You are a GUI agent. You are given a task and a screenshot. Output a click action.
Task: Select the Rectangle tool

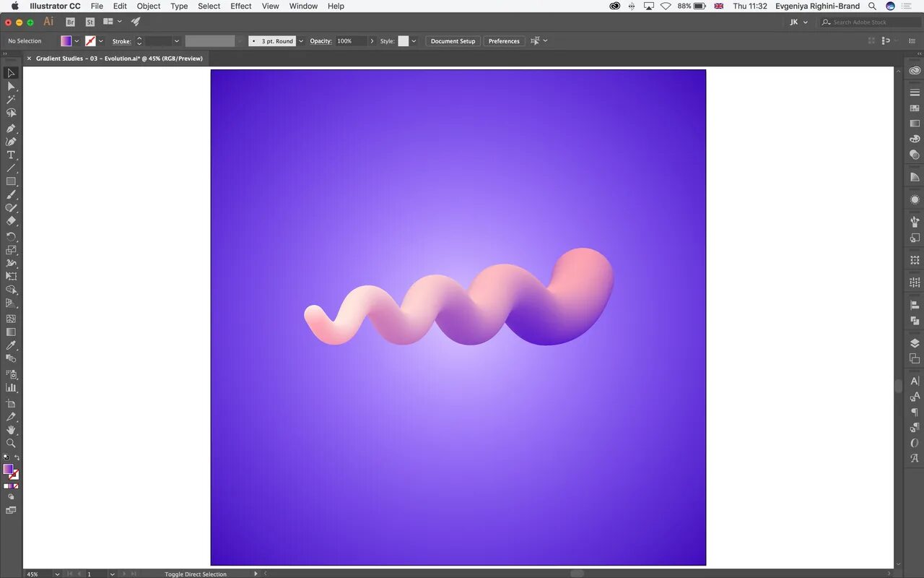point(11,181)
